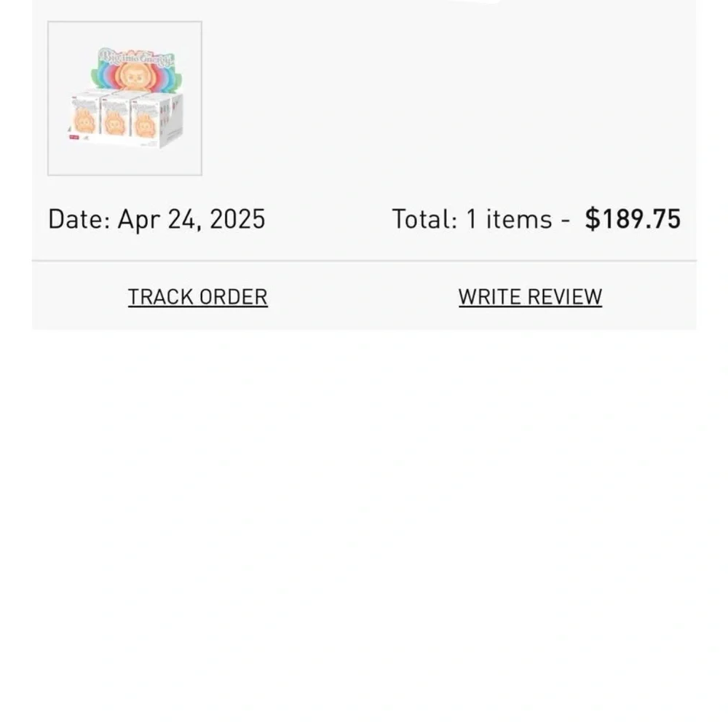Screen dimensions: 728x728
Task: Click the divider line above Track Order
Action: [364, 261]
